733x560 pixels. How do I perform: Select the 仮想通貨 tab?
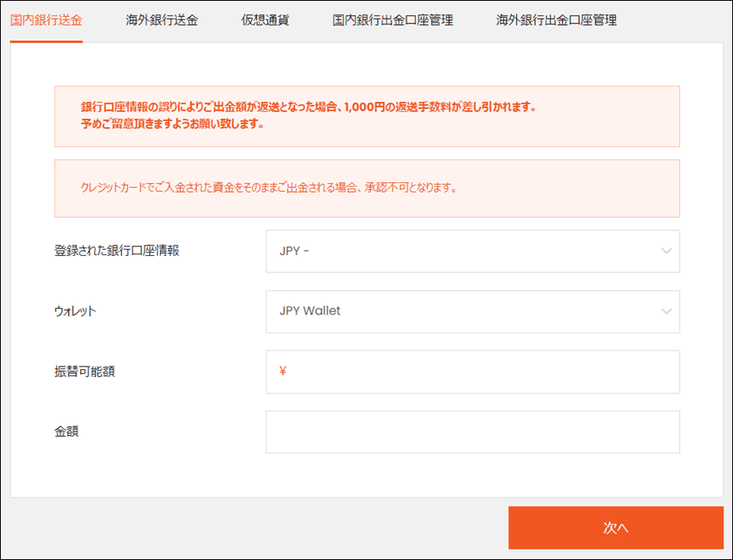click(265, 20)
